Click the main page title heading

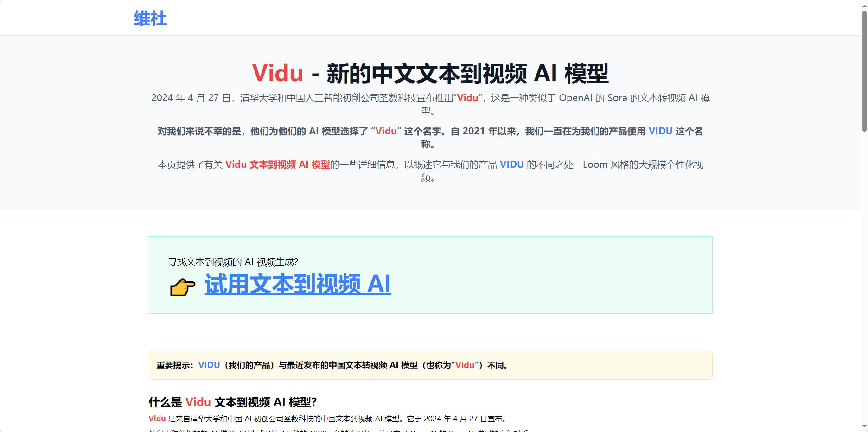point(431,73)
